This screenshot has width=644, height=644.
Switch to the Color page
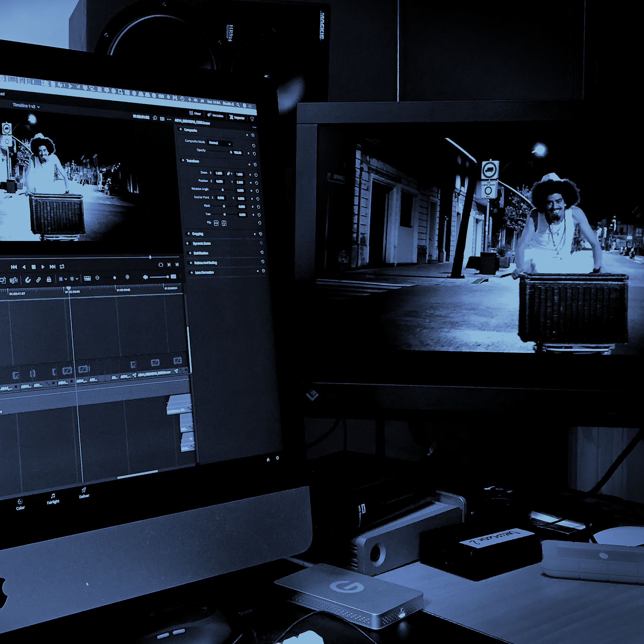pos(20,505)
